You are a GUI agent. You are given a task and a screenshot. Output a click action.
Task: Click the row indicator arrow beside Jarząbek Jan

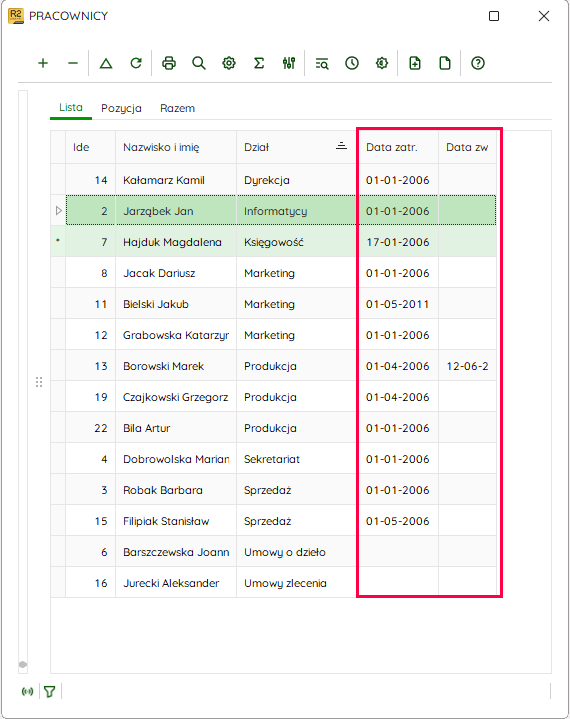(58, 210)
